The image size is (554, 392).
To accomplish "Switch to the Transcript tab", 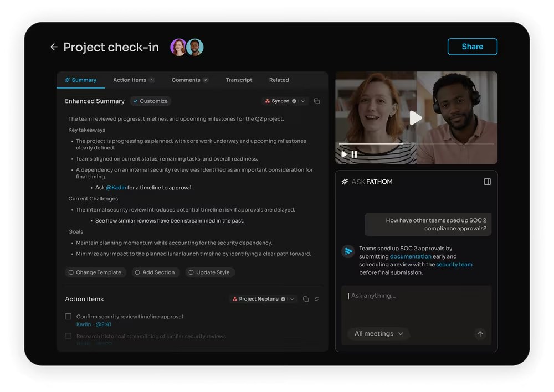I will [x=239, y=80].
